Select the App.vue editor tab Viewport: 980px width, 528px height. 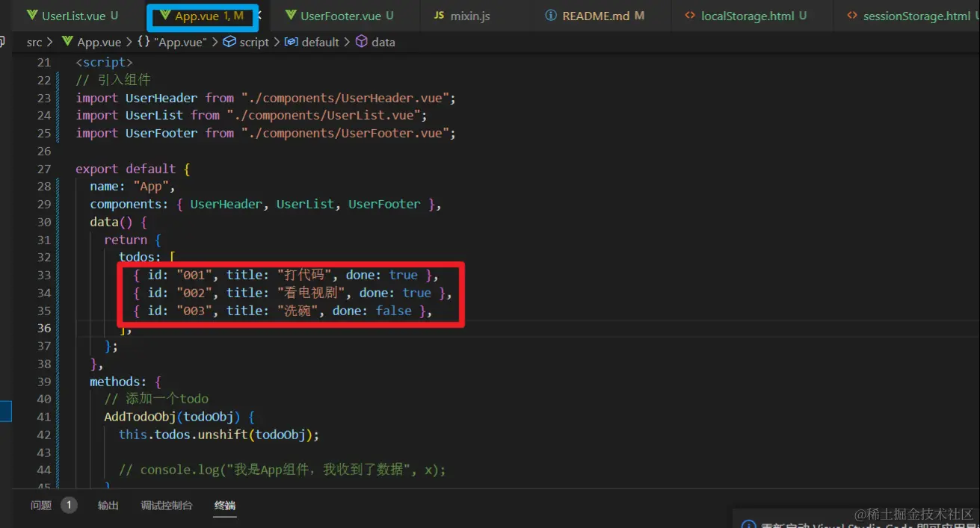[203, 16]
